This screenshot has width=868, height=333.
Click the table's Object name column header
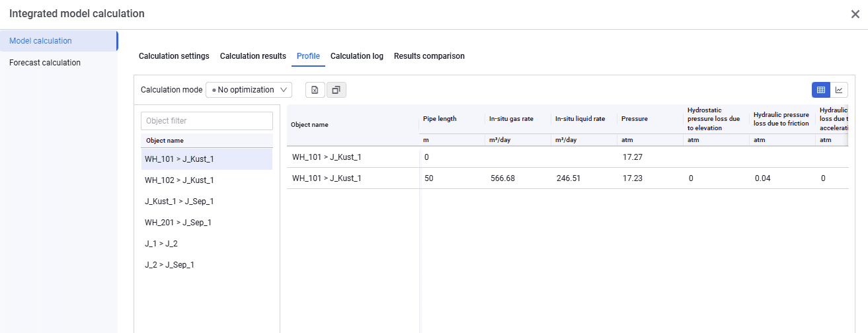tap(353, 124)
